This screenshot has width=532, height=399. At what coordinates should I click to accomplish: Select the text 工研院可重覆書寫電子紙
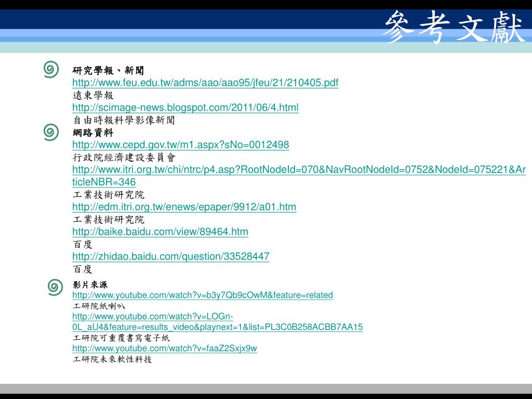121,338
